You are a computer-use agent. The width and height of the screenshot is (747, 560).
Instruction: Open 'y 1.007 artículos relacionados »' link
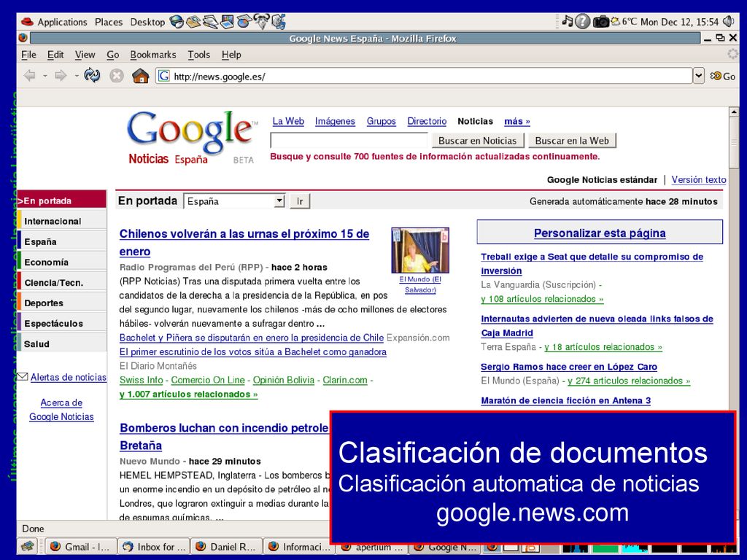(x=188, y=394)
